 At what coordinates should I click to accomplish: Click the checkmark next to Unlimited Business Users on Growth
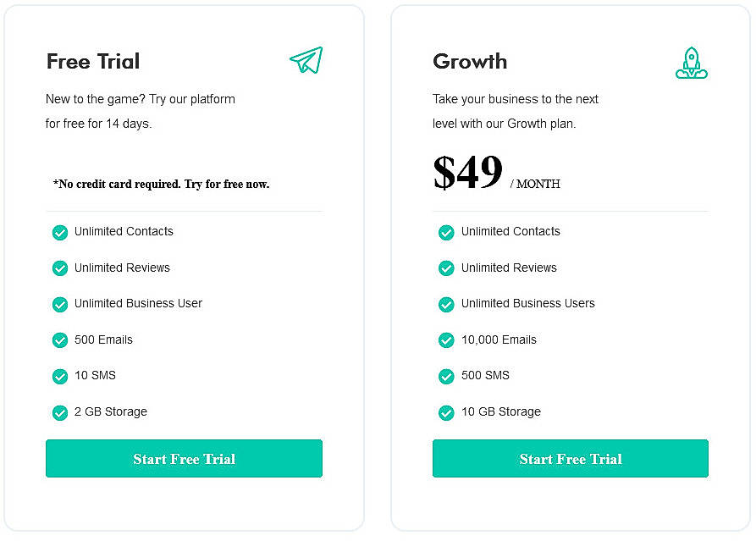coord(446,304)
